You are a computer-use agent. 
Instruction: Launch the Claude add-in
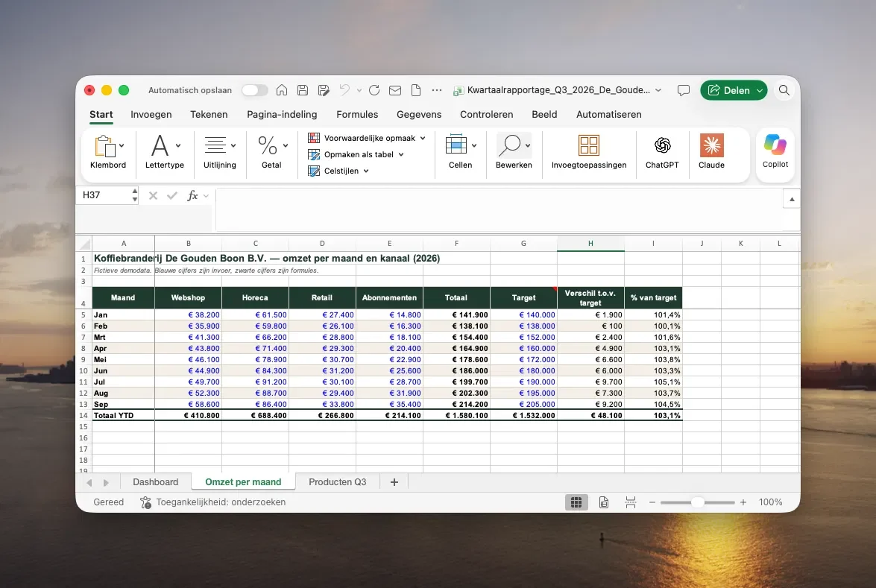[x=711, y=152]
